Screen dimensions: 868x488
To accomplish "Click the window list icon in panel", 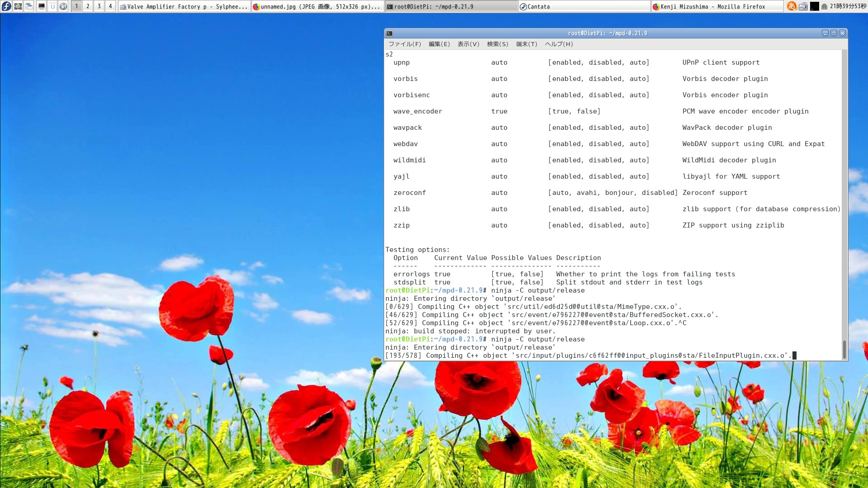I will pyautogui.click(x=29, y=6).
